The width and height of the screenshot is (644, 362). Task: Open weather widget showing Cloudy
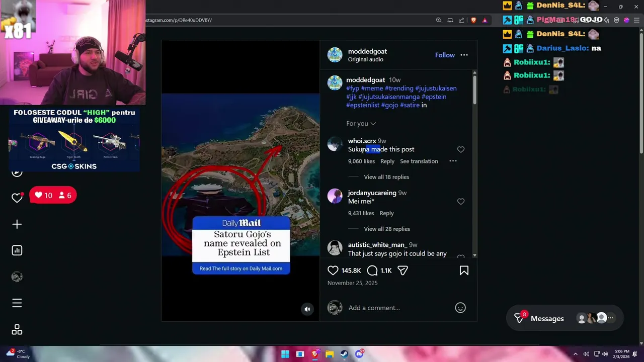17,354
